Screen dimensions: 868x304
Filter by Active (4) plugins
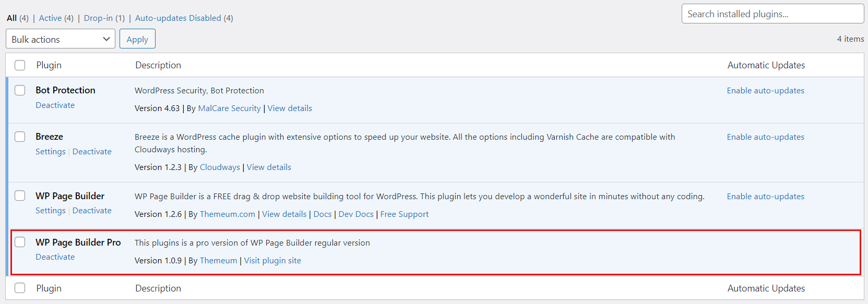click(56, 18)
